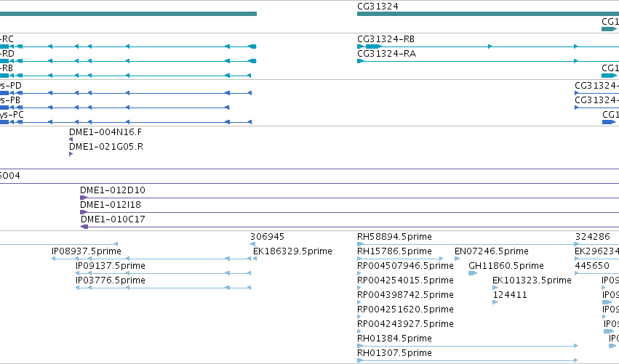619x364 pixels.
Task: Click the CG31324-RB transcript label
Action: 386,39
